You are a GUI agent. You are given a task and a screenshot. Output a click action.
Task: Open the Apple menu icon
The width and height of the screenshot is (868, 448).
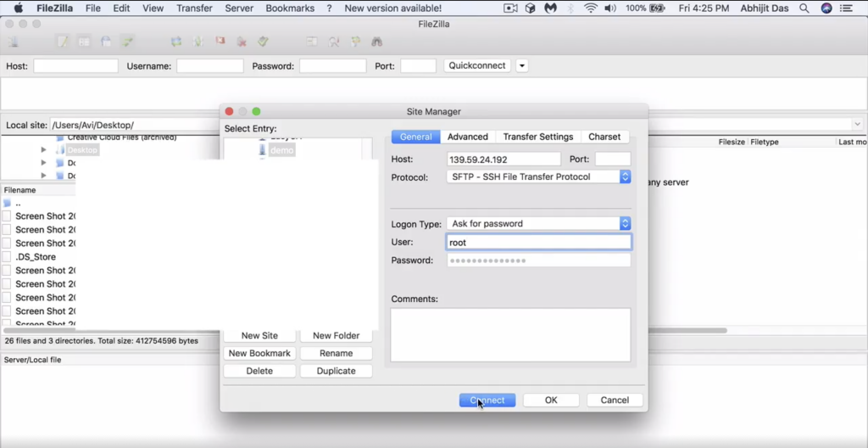(x=19, y=8)
